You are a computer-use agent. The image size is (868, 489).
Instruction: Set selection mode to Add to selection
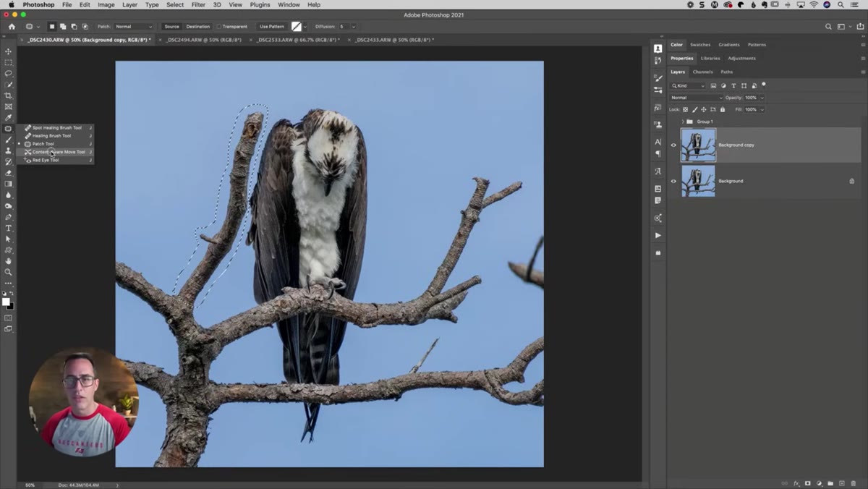coord(63,27)
